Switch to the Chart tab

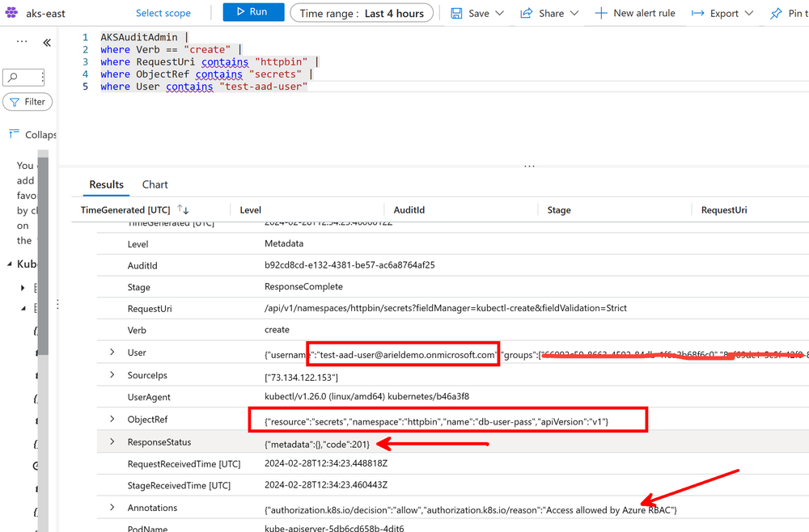155,184
